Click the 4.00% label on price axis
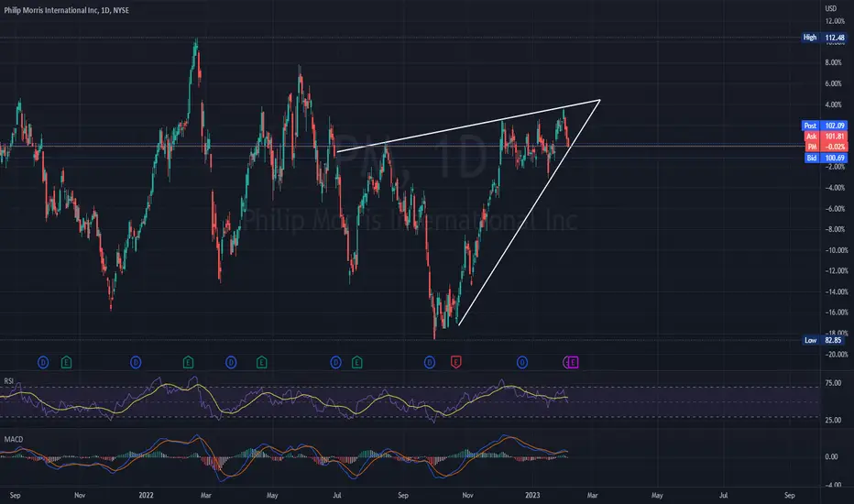The image size is (854, 504). pos(833,104)
